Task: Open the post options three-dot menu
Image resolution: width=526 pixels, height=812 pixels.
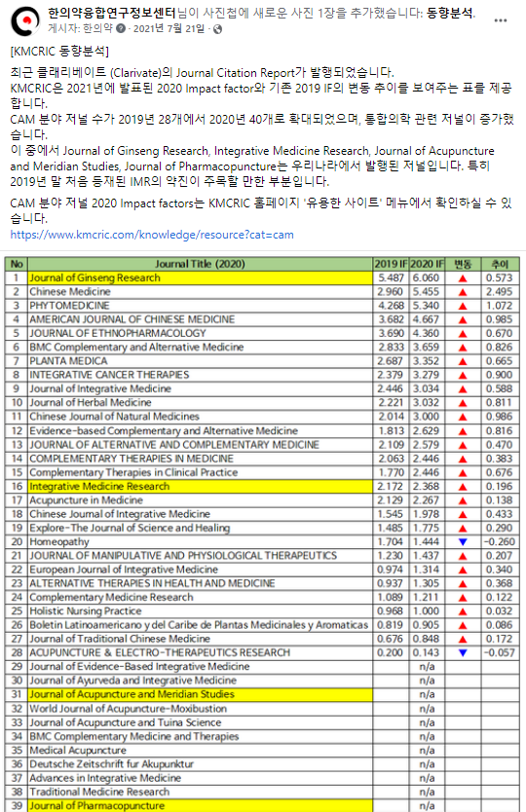Action: coord(500,20)
